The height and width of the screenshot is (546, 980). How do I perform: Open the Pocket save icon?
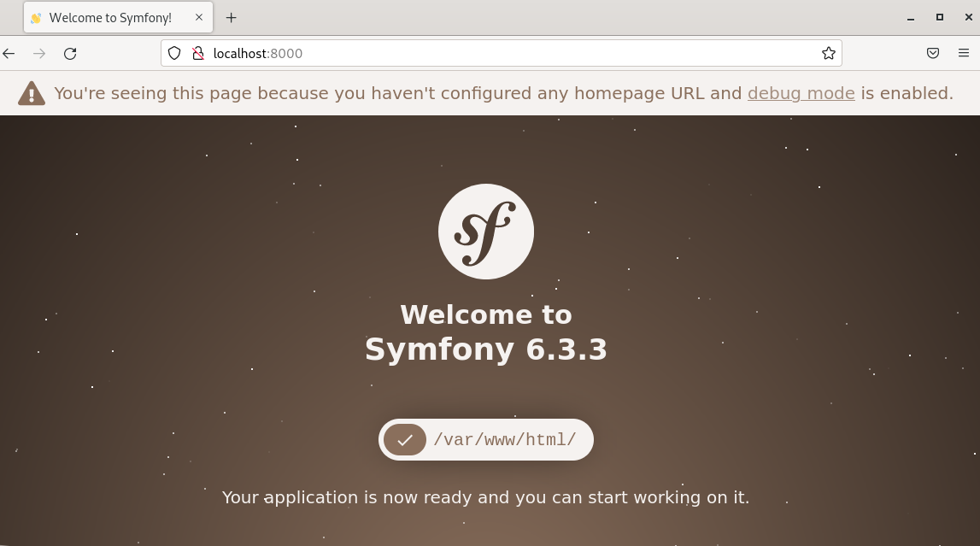point(933,54)
